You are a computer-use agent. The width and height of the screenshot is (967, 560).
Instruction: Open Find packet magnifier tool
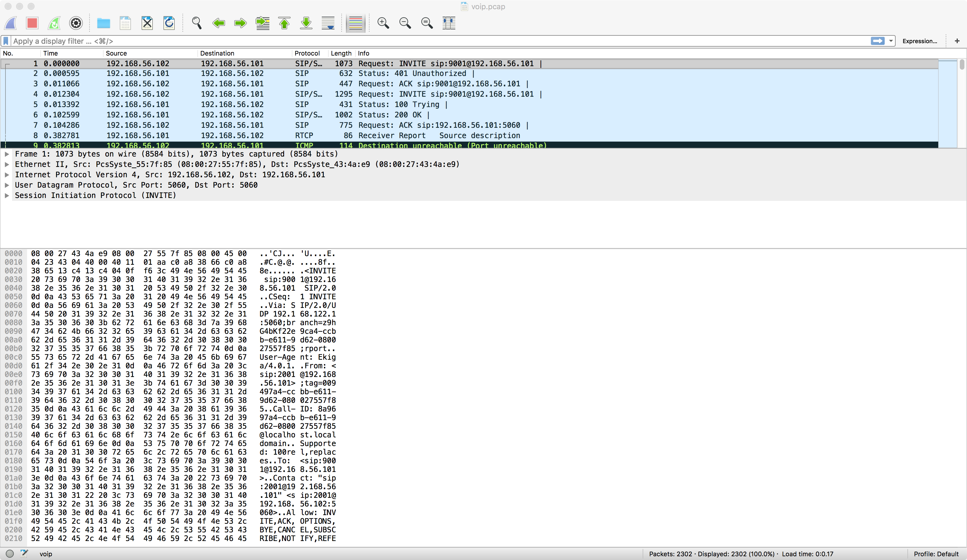(x=197, y=23)
